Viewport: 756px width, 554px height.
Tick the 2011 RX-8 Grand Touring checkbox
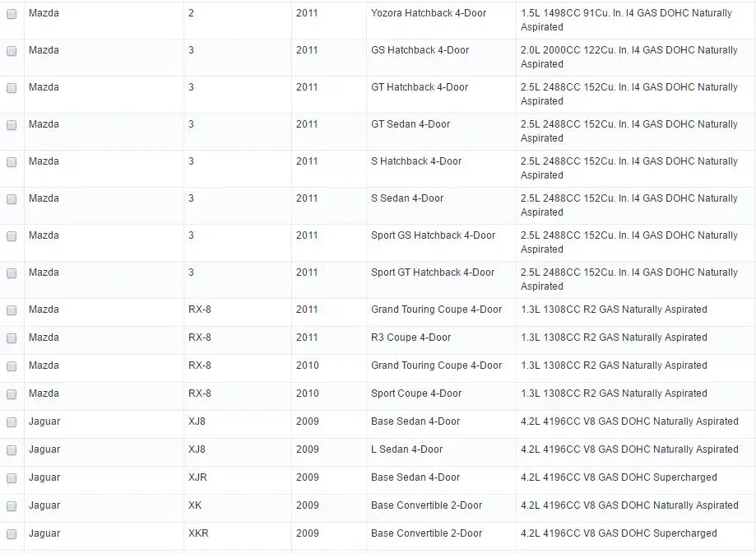point(12,310)
